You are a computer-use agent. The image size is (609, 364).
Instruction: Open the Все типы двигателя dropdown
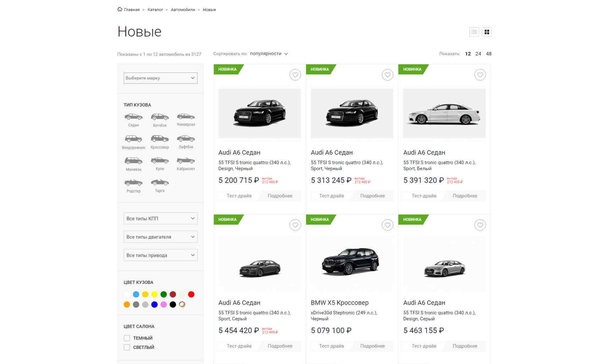tap(161, 237)
